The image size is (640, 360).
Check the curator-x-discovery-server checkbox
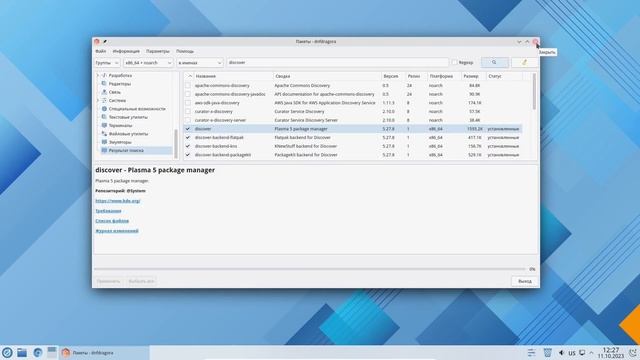pyautogui.click(x=188, y=120)
